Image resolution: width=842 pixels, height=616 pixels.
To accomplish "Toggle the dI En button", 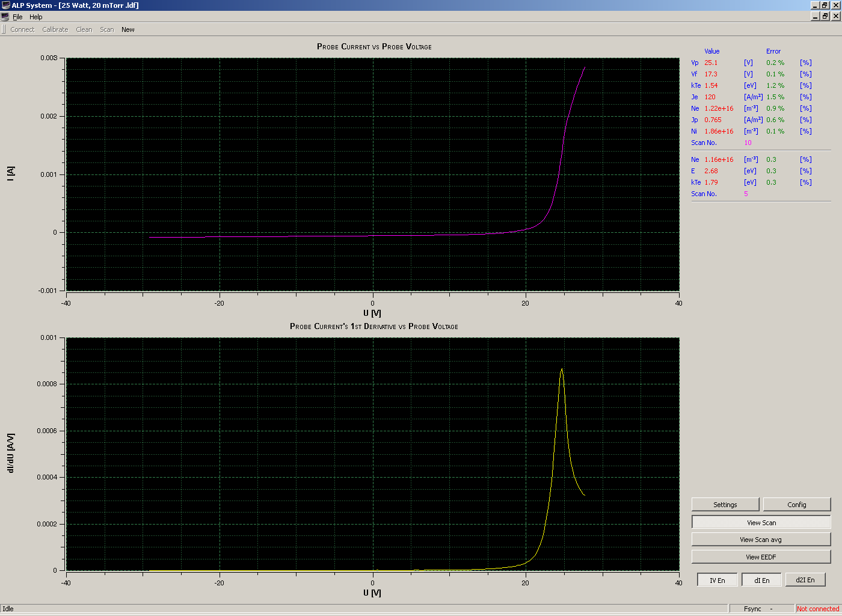I will click(x=762, y=580).
